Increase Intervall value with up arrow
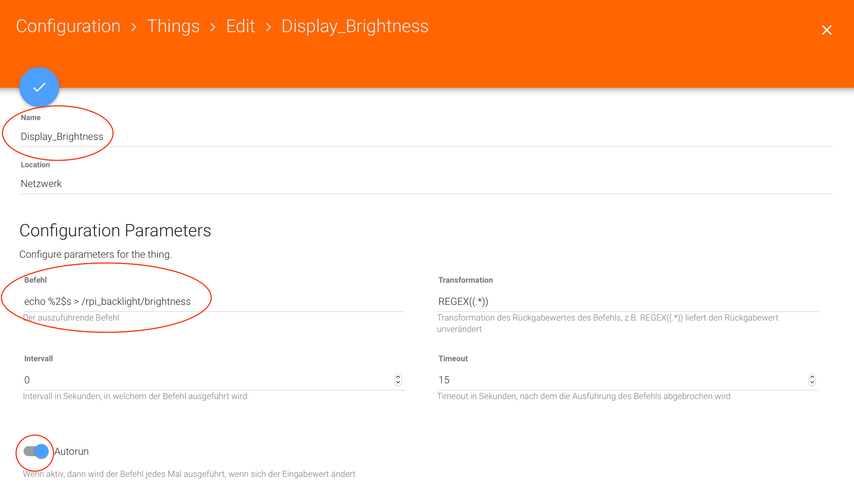 click(x=398, y=377)
